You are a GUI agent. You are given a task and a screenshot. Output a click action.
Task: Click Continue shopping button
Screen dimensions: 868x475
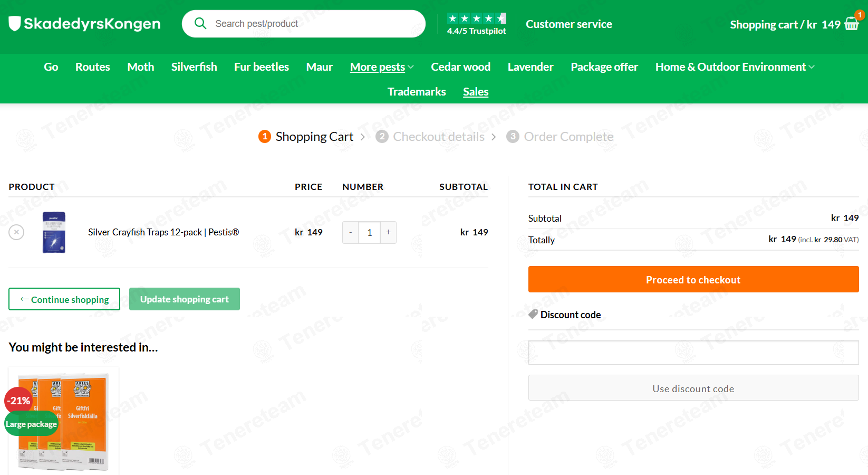point(64,299)
